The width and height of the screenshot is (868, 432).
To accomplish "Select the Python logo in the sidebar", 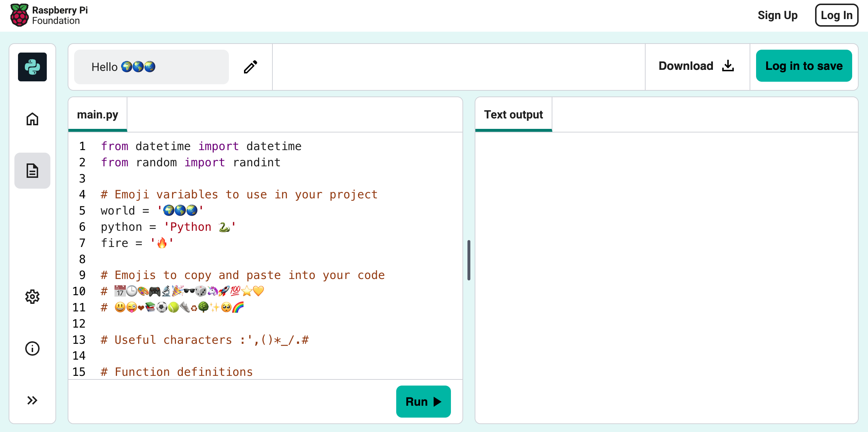I will 32,67.
